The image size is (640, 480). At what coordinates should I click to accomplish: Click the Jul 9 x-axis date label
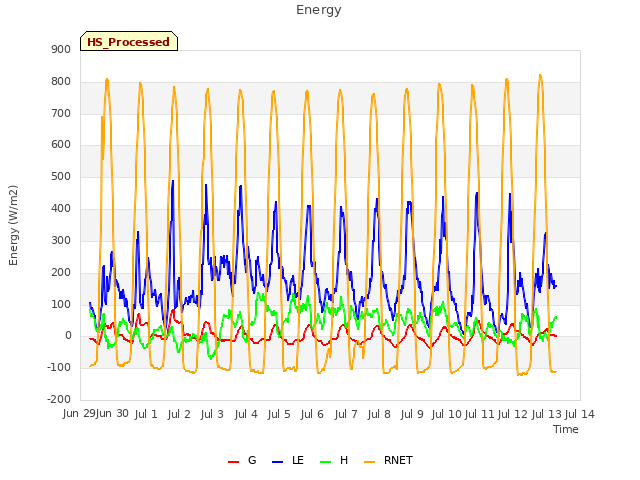[412, 414]
